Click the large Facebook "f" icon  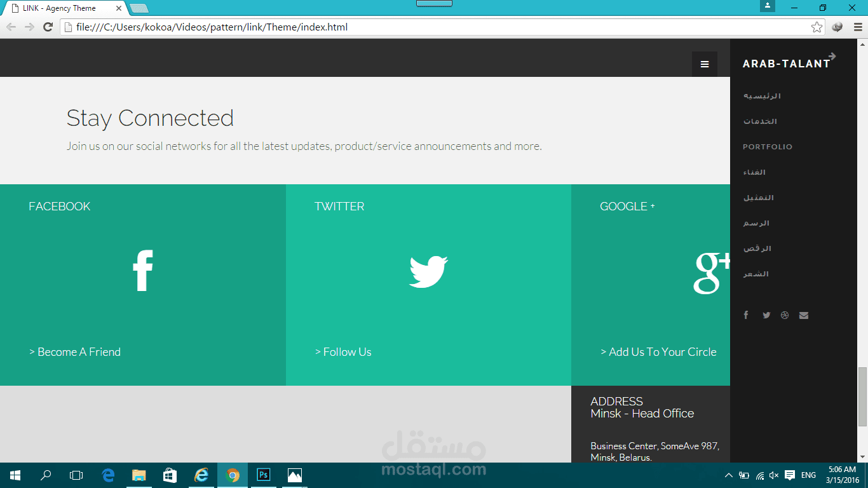tap(143, 269)
